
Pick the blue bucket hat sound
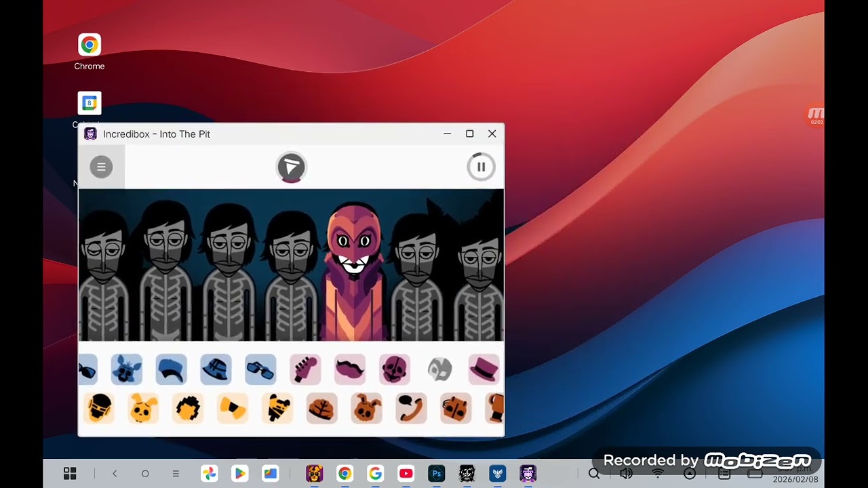click(x=216, y=369)
